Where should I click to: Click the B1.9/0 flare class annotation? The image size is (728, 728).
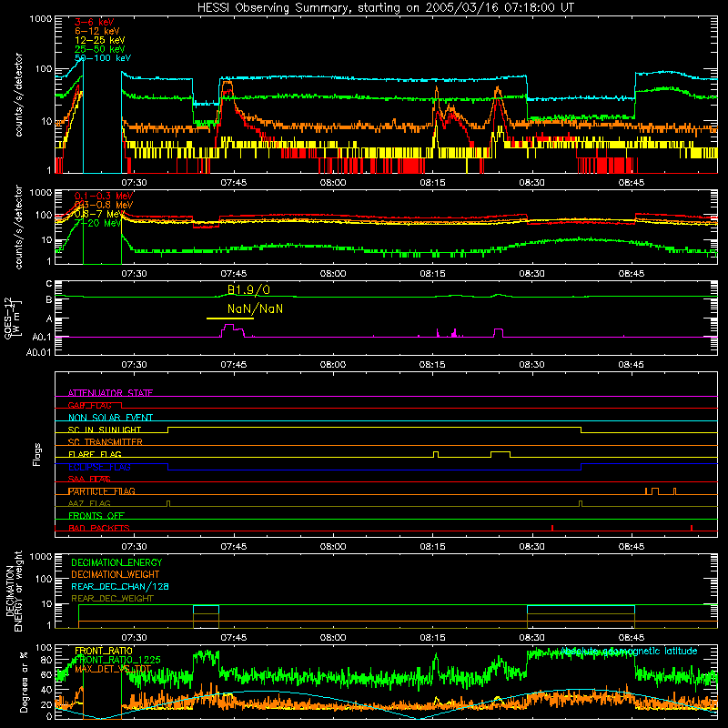coord(248,290)
